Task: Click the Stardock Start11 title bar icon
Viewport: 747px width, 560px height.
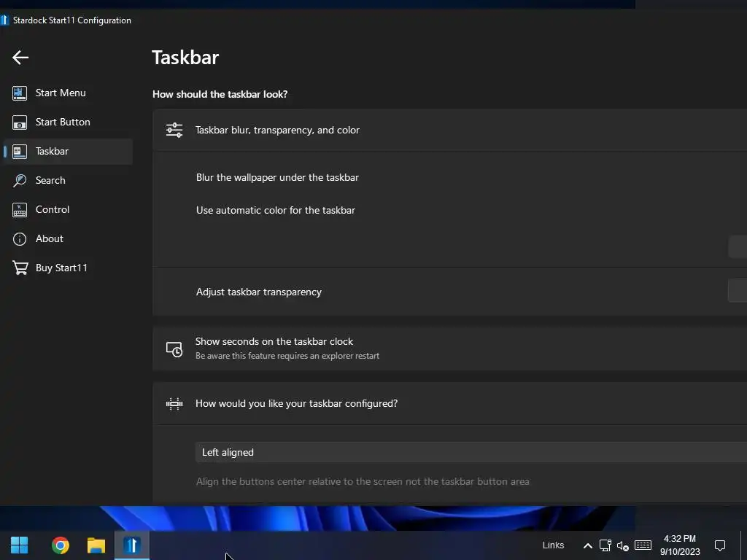Action: [x=4, y=20]
